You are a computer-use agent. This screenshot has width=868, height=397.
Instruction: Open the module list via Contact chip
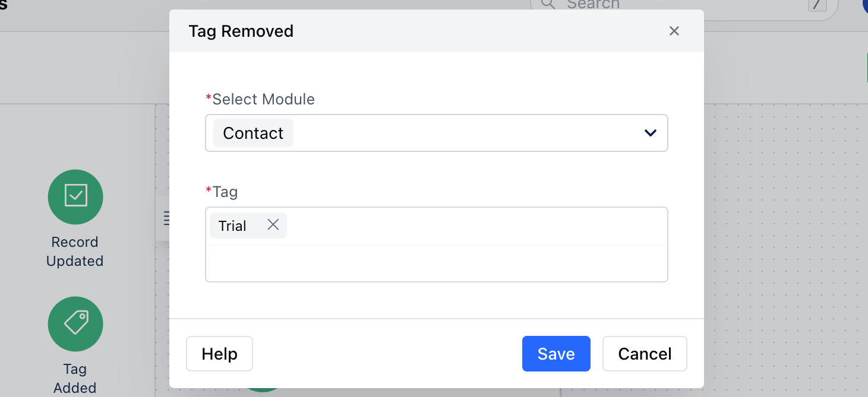click(253, 133)
